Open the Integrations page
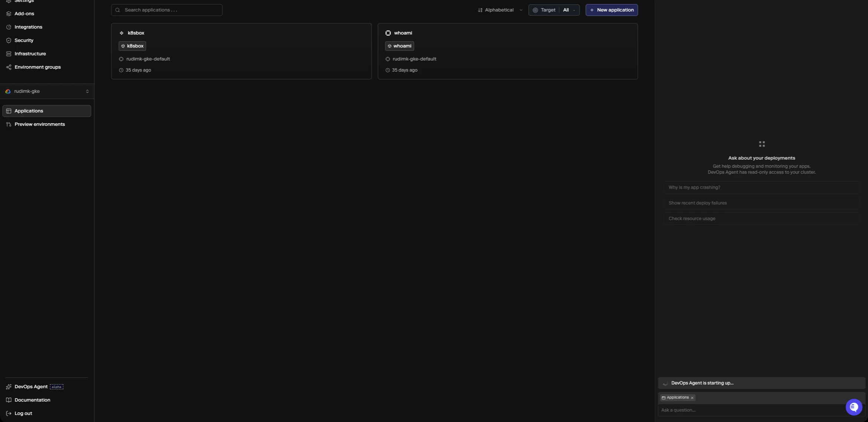 [28, 27]
